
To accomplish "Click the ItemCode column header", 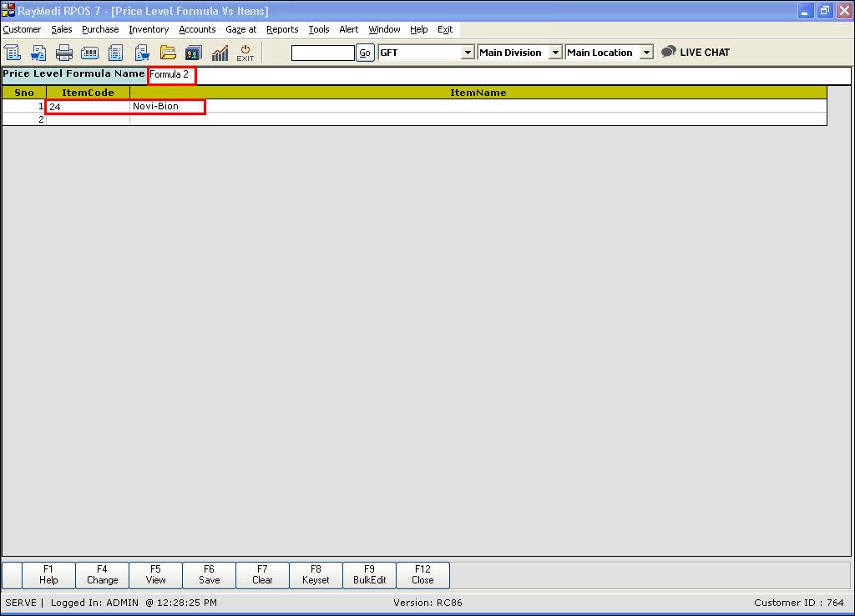I will (88, 93).
